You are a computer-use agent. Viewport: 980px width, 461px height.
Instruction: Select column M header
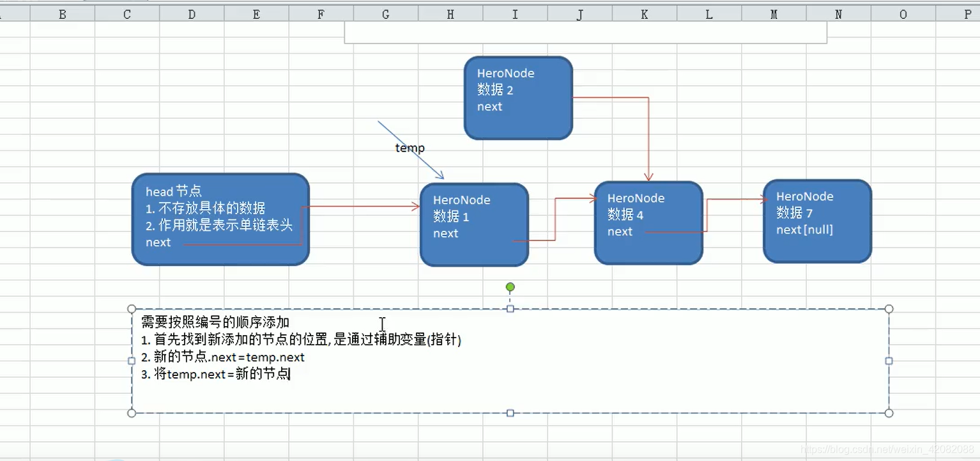(774, 14)
